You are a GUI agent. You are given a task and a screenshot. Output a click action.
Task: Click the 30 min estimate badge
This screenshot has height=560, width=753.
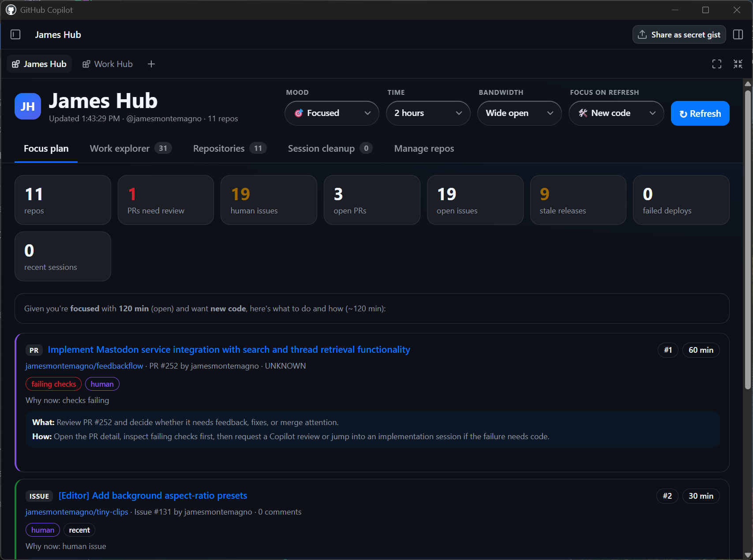click(x=701, y=496)
